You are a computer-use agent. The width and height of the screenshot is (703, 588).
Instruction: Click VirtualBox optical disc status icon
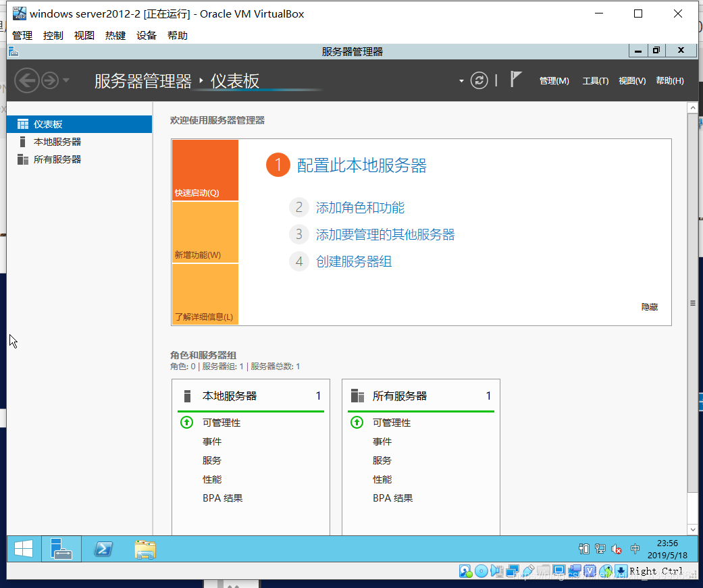[x=481, y=571]
